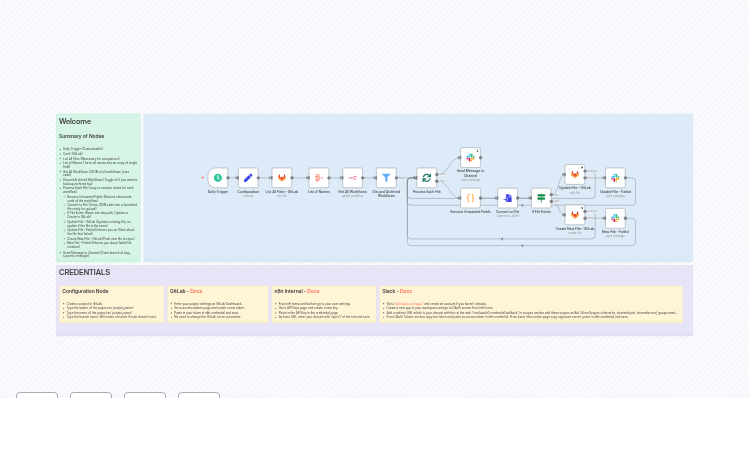Open the Send Message to Channel Slack node
This screenshot has width=749, height=450.
point(470,158)
